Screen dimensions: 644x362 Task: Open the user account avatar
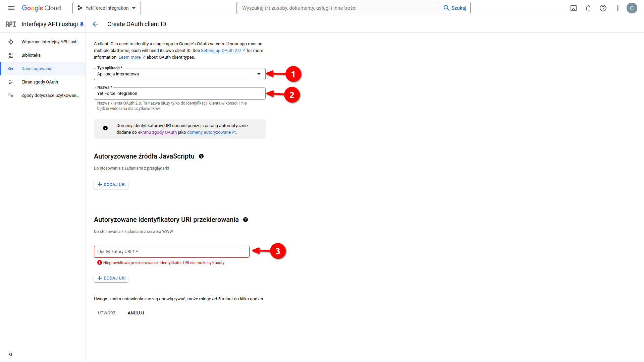[x=632, y=8]
